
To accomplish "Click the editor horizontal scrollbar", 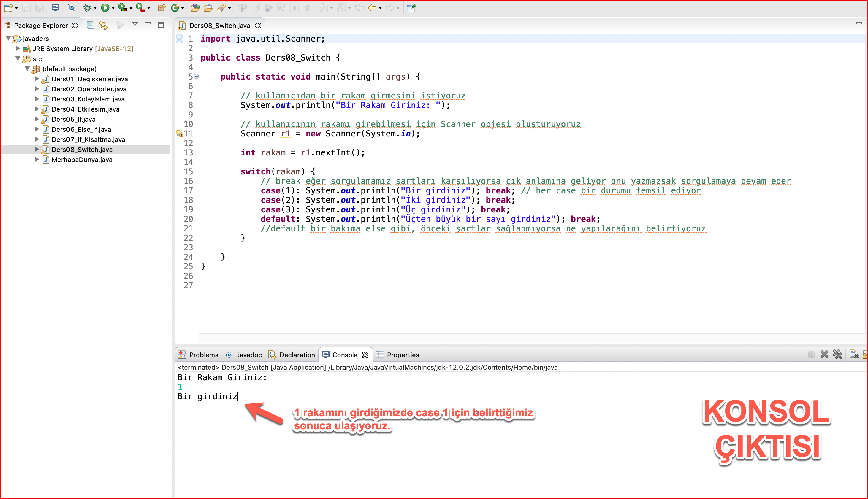I will pyautogui.click(x=532, y=338).
